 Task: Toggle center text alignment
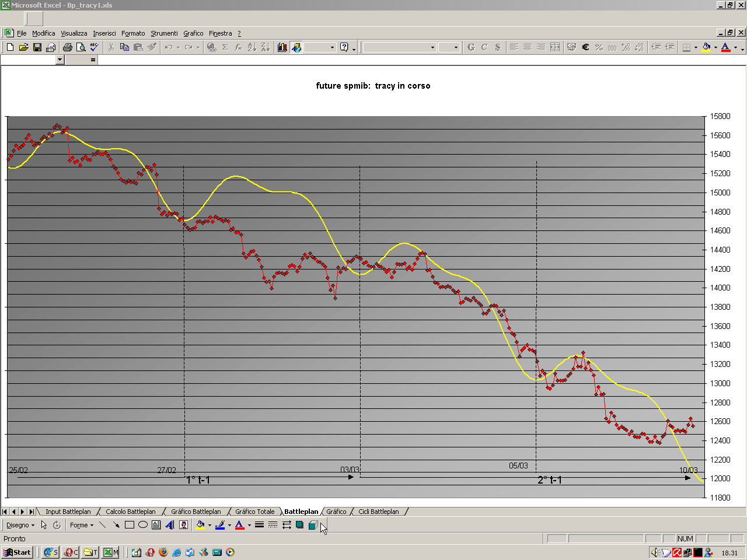[x=528, y=47]
